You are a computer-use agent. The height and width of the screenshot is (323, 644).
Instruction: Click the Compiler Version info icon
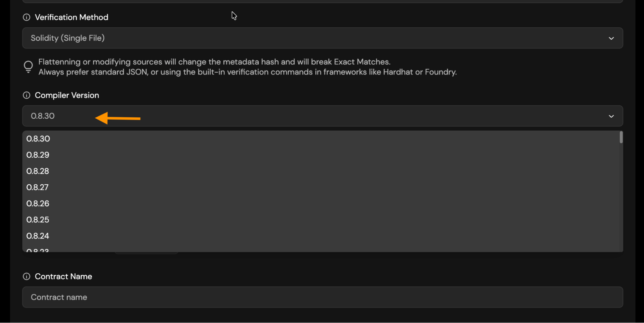click(26, 95)
